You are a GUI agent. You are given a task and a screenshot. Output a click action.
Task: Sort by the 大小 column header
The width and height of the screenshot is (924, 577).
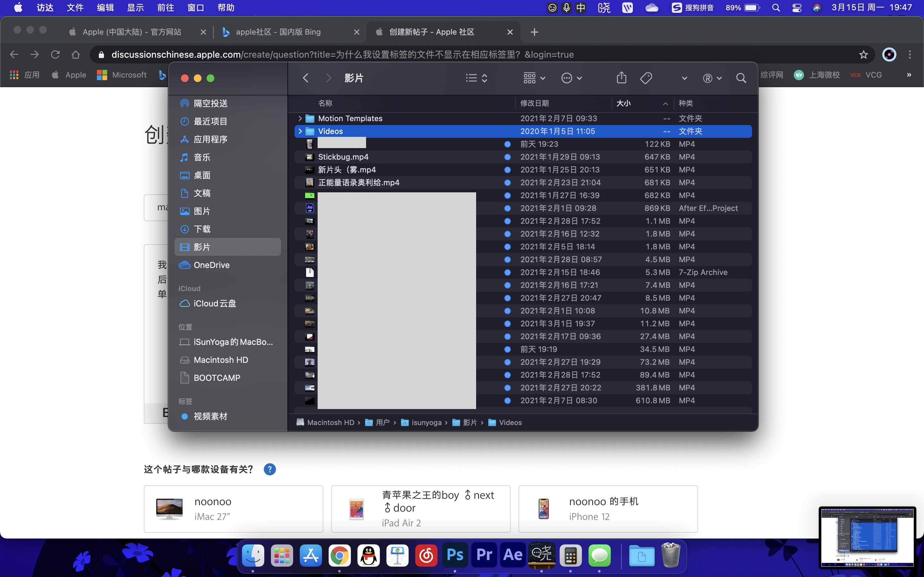coord(624,103)
